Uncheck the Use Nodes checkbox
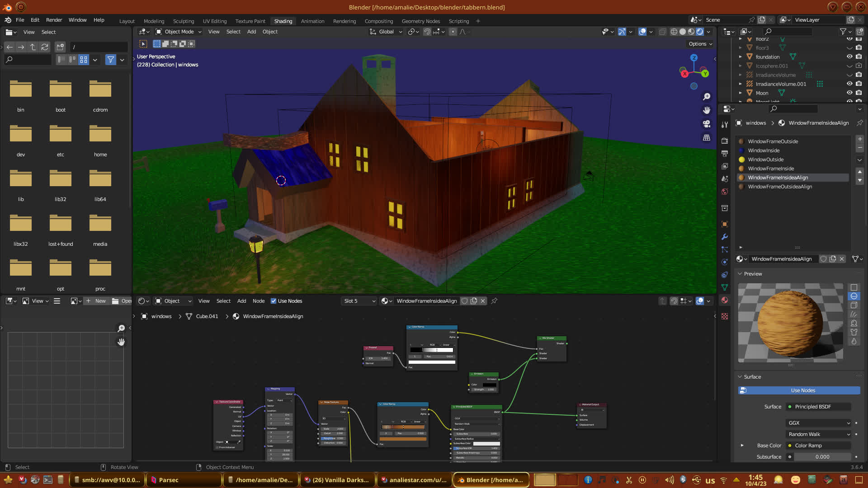Viewport: 868px width, 488px height. click(x=274, y=301)
